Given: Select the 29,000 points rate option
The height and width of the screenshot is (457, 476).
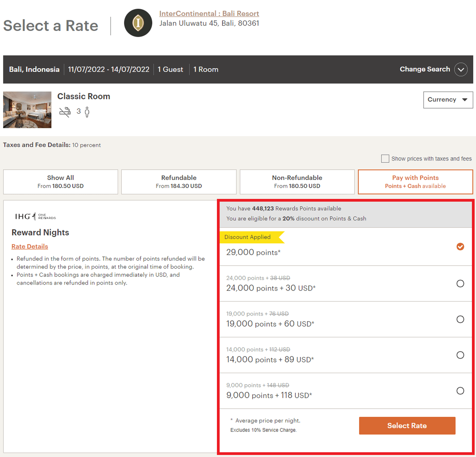Looking at the screenshot, I should 460,247.
